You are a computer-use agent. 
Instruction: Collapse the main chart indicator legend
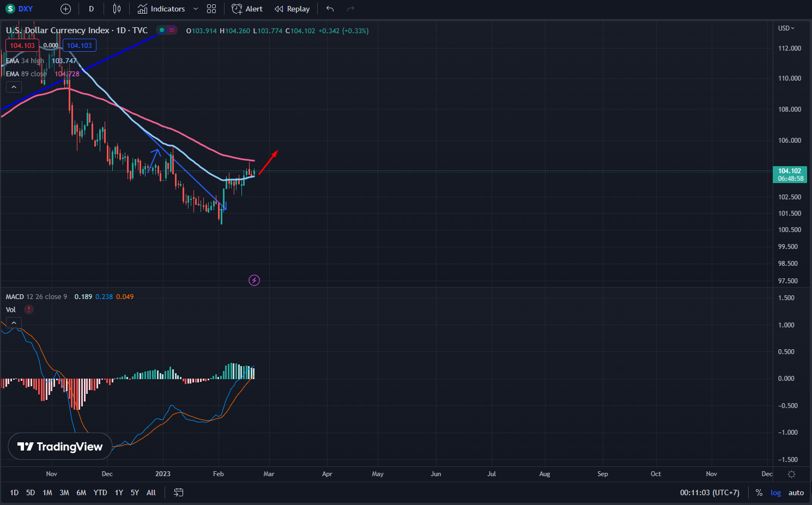[x=14, y=87]
